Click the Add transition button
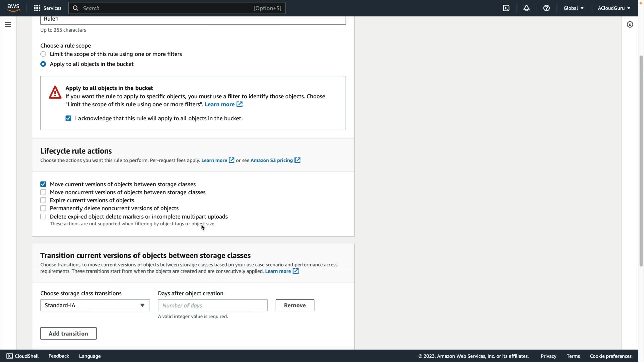 tap(68, 334)
